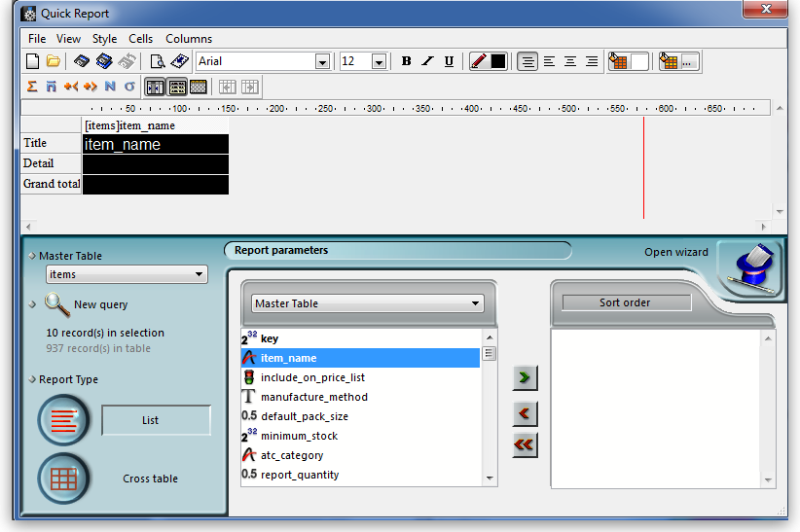Click the Print preview icon
The width and height of the screenshot is (800, 532).
tap(157, 61)
